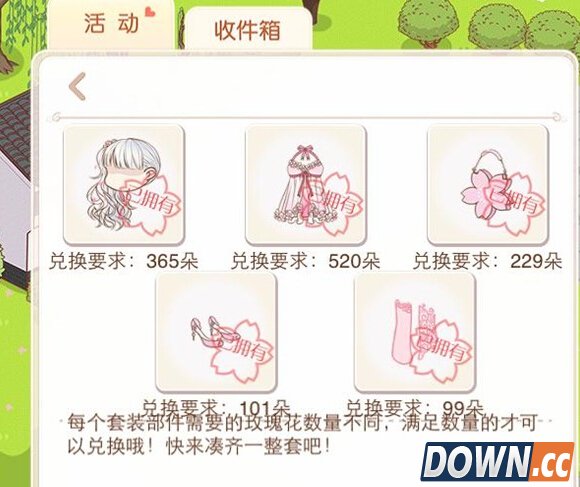The image size is (580, 487).
Task: Select the pink high heels item
Action: tap(216, 332)
